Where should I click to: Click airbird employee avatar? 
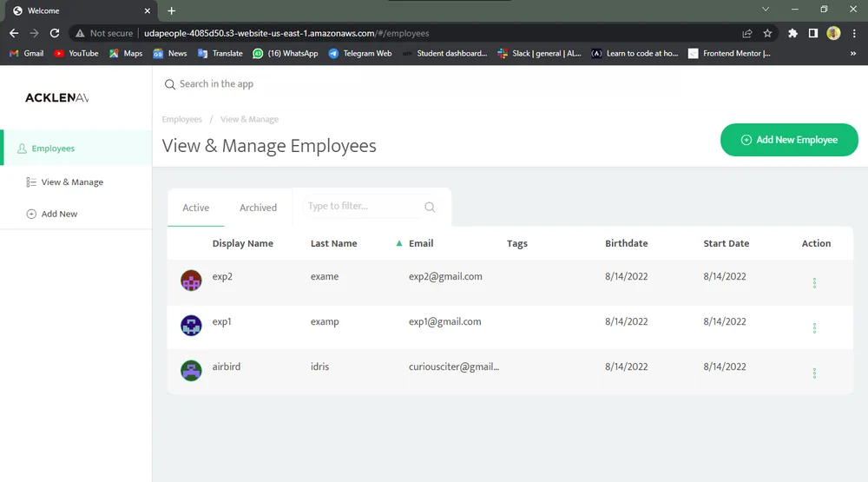click(191, 371)
